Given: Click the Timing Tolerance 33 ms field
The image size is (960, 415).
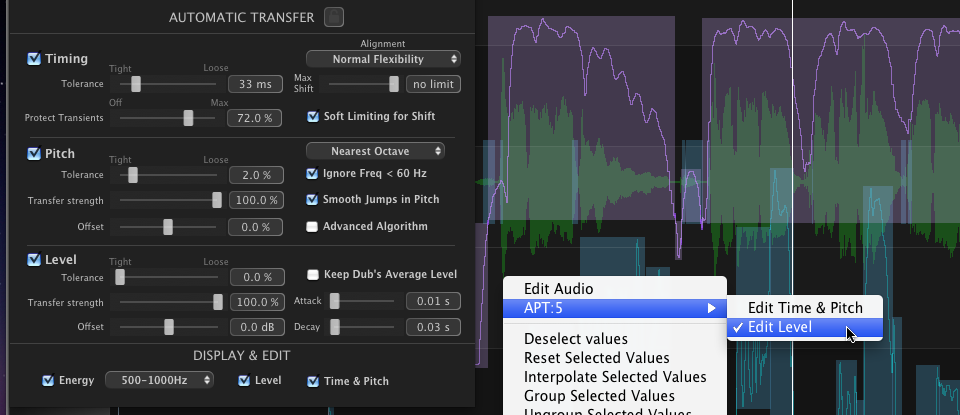Looking at the screenshot, I should pos(252,85).
